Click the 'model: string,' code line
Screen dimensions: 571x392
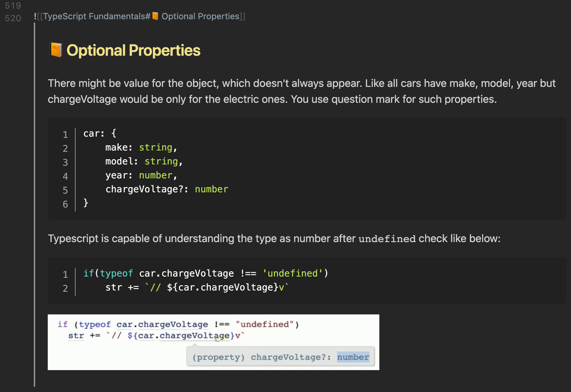point(144,161)
